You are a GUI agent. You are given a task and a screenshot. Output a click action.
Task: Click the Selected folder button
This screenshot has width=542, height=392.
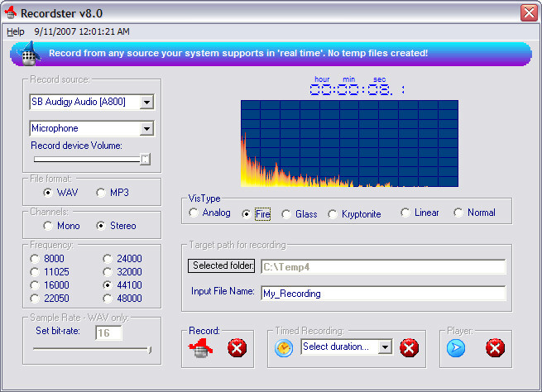pyautogui.click(x=221, y=265)
